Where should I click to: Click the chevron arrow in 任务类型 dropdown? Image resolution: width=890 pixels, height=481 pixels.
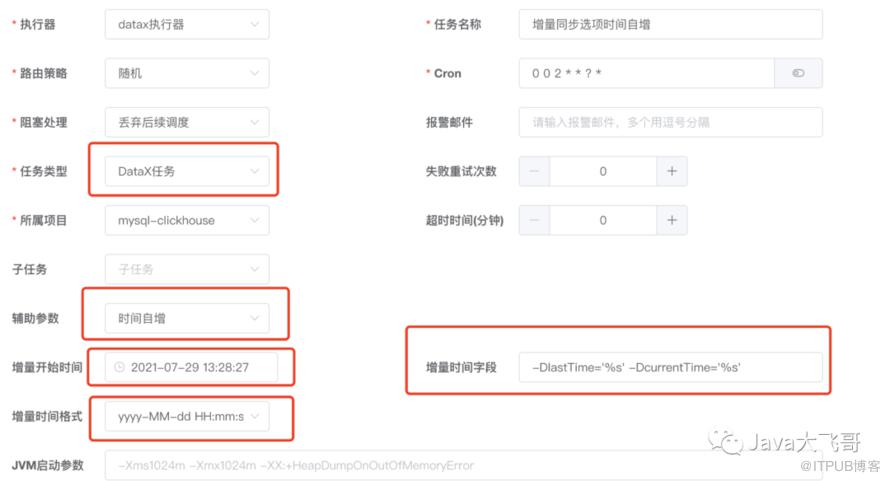[255, 171]
